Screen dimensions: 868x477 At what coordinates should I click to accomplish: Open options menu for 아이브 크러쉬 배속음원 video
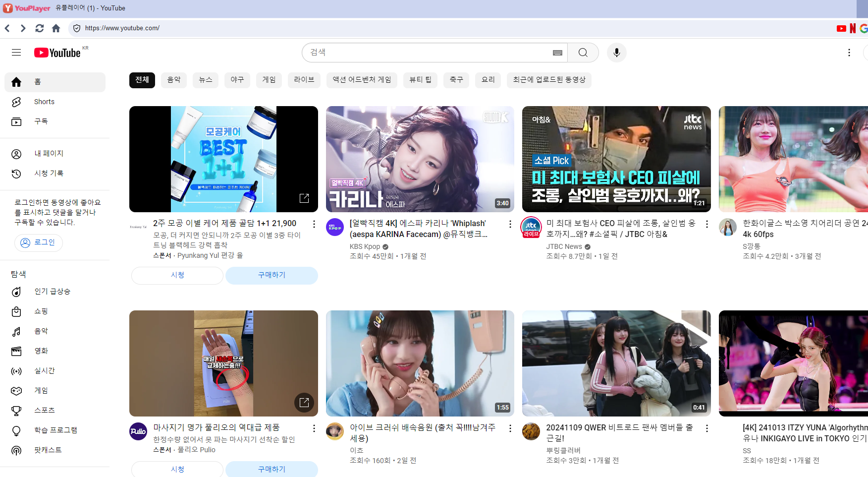(510, 428)
